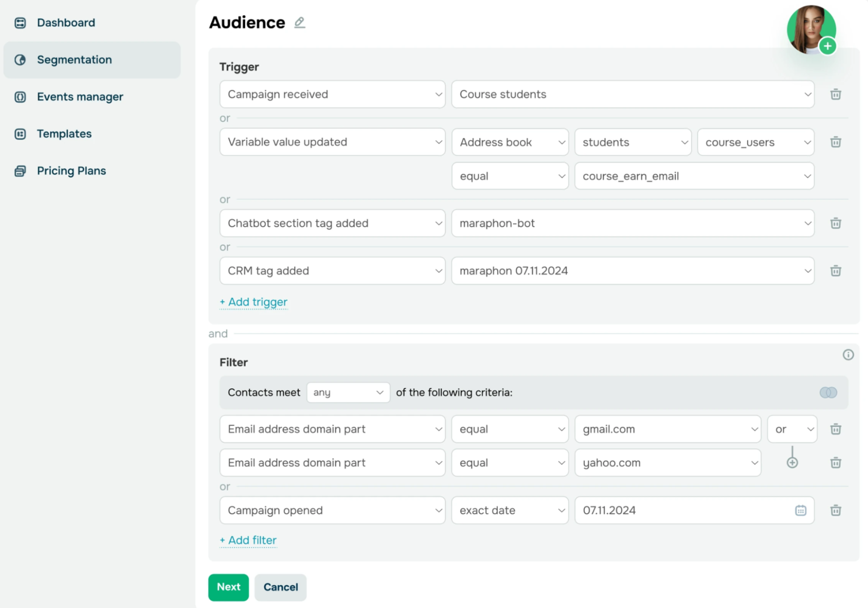Click the plus icon on the profile avatar
The width and height of the screenshot is (868, 608).
(x=827, y=46)
